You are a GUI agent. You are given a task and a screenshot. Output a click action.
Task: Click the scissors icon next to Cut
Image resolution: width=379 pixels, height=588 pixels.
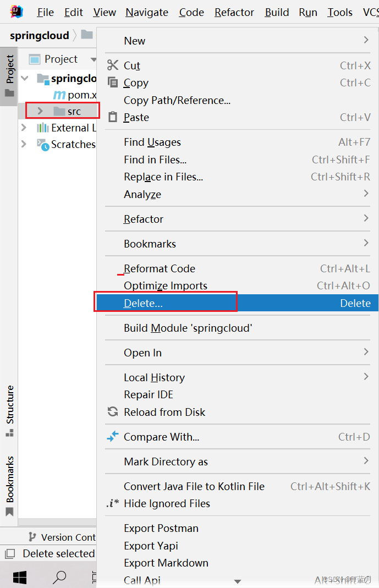pos(113,65)
